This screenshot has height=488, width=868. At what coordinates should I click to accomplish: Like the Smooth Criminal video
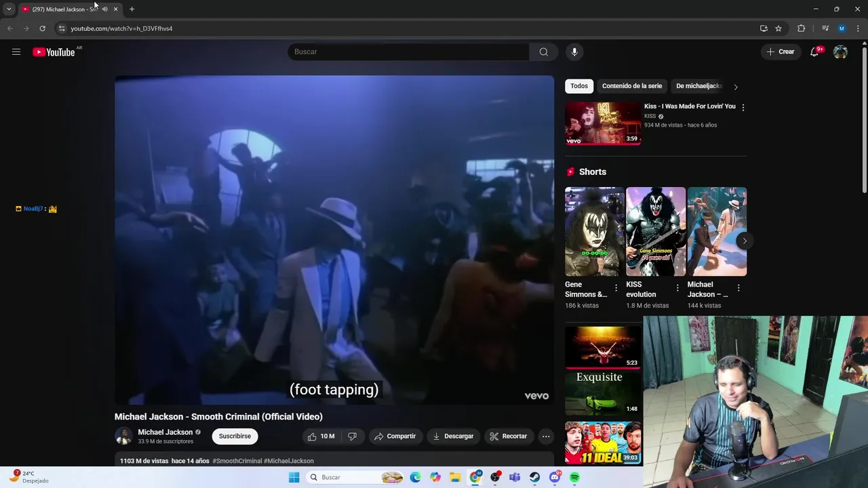tap(321, 436)
